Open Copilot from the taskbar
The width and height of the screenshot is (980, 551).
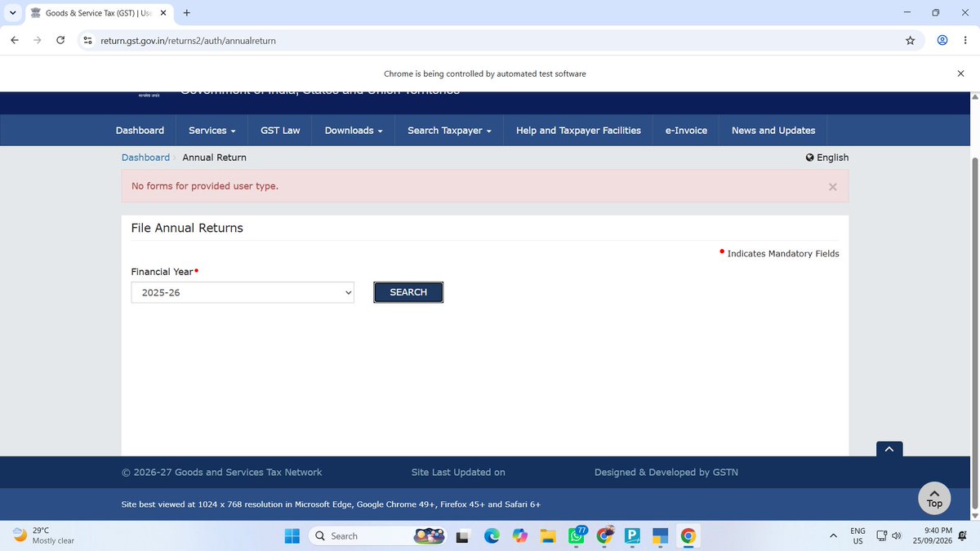pos(520,536)
